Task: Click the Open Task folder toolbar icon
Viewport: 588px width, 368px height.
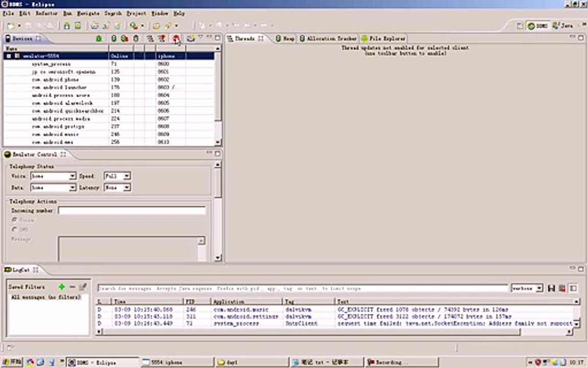Action: tap(156, 26)
